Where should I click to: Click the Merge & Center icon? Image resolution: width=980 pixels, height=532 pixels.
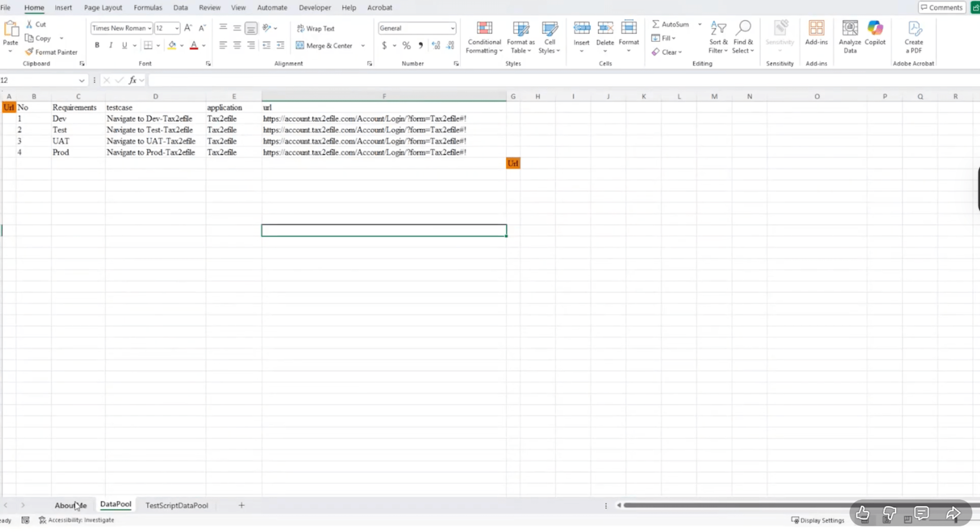tap(300, 45)
